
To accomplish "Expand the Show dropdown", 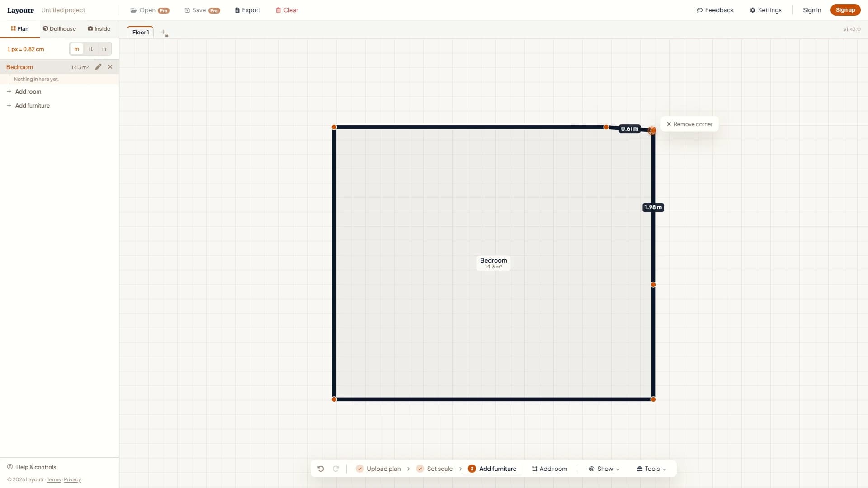I will [604, 469].
